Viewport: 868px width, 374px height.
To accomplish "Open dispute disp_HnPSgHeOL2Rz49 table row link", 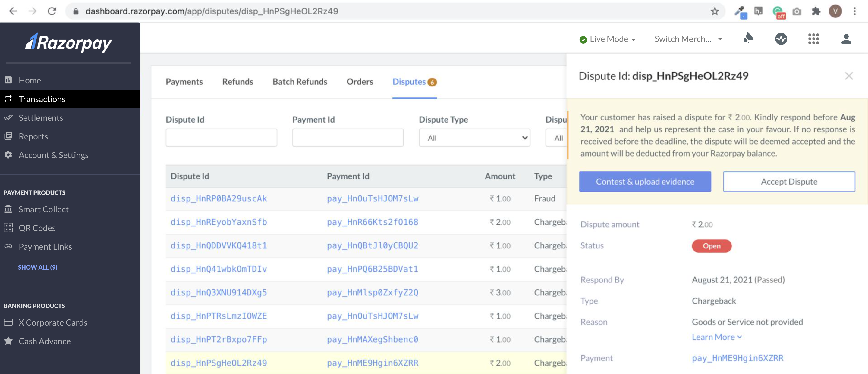I will pos(219,363).
